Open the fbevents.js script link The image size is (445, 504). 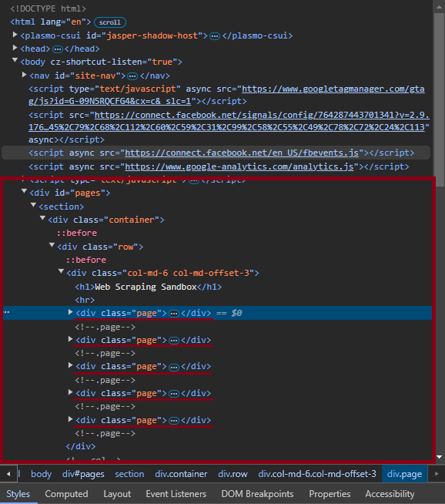point(242,153)
